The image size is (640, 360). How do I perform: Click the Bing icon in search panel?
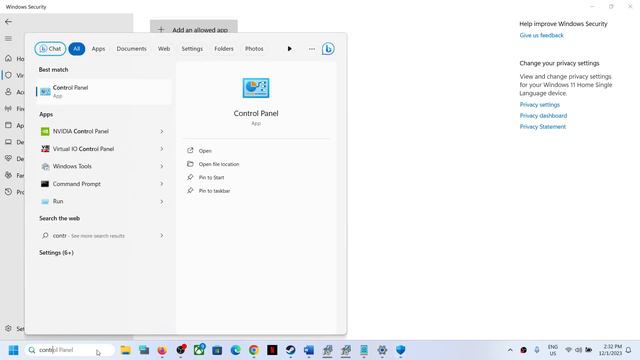(328, 49)
